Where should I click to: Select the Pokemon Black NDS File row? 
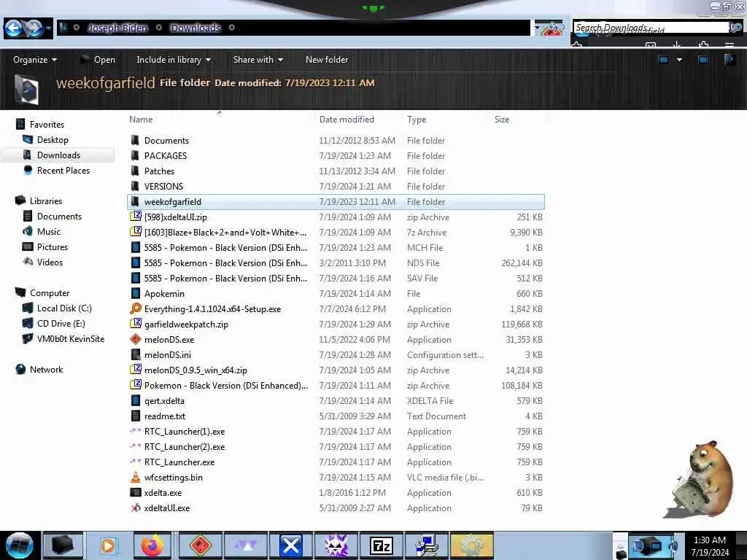pyautogui.click(x=336, y=262)
